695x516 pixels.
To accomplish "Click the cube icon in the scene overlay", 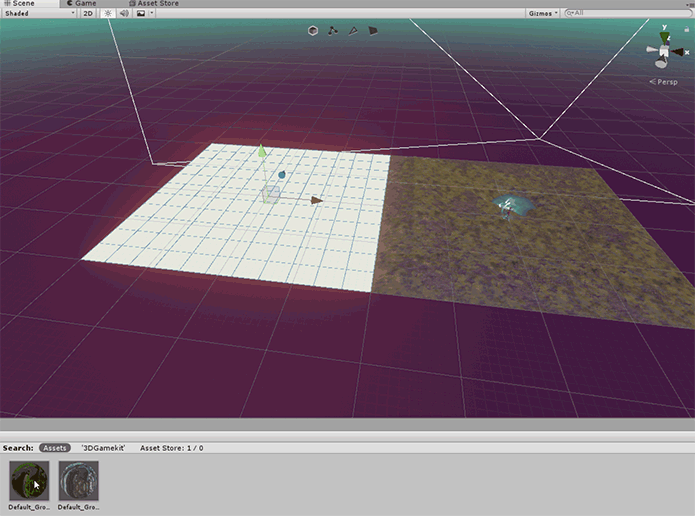I will (x=313, y=31).
